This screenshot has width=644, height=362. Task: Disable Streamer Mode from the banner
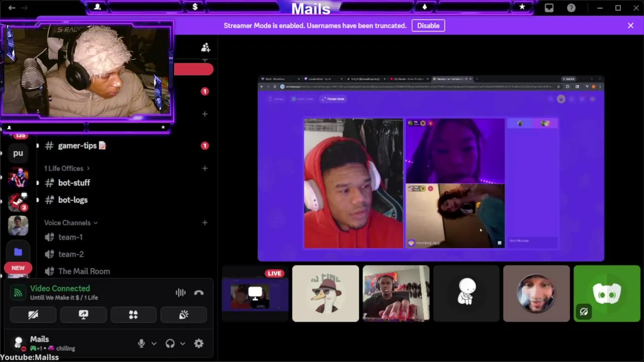click(x=428, y=26)
